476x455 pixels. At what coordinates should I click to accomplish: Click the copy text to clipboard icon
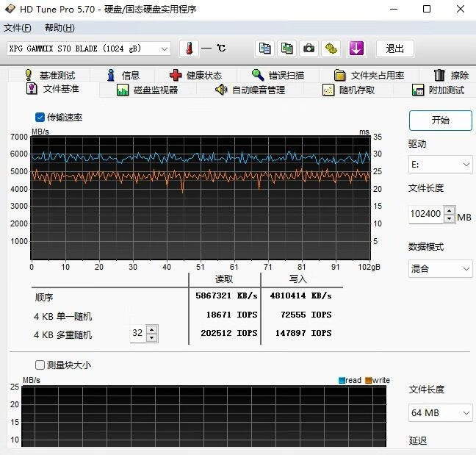(x=264, y=49)
